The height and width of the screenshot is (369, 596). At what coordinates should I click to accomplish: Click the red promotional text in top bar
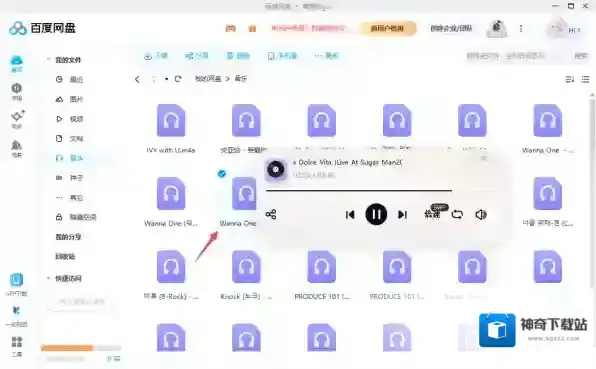[308, 28]
